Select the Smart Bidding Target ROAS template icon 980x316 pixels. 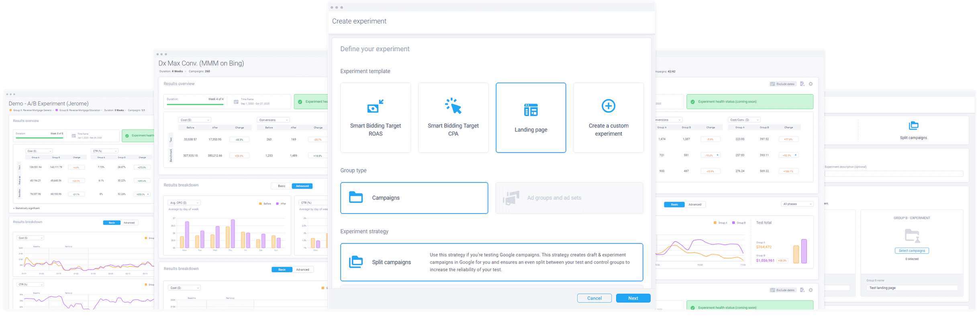point(375,107)
